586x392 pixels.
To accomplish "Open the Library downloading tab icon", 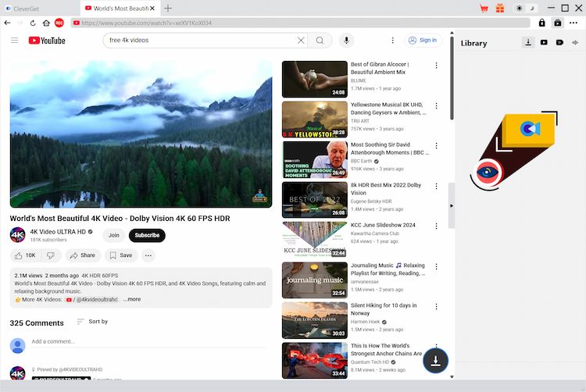I will coord(528,43).
